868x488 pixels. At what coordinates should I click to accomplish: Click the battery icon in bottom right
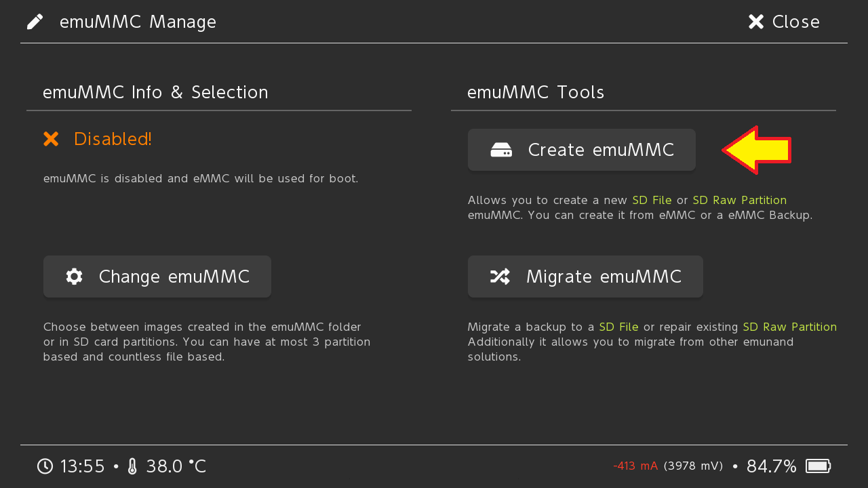pyautogui.click(x=818, y=466)
